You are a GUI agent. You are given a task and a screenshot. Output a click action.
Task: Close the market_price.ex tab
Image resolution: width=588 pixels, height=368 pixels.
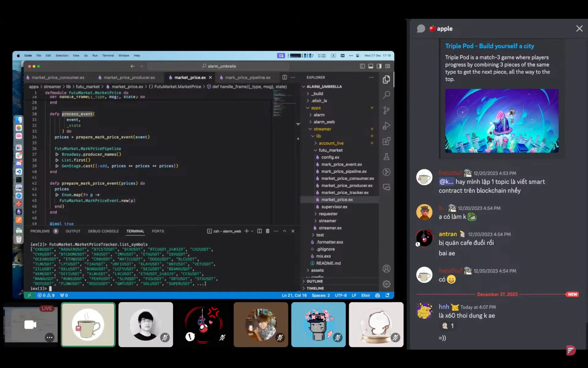coord(210,77)
